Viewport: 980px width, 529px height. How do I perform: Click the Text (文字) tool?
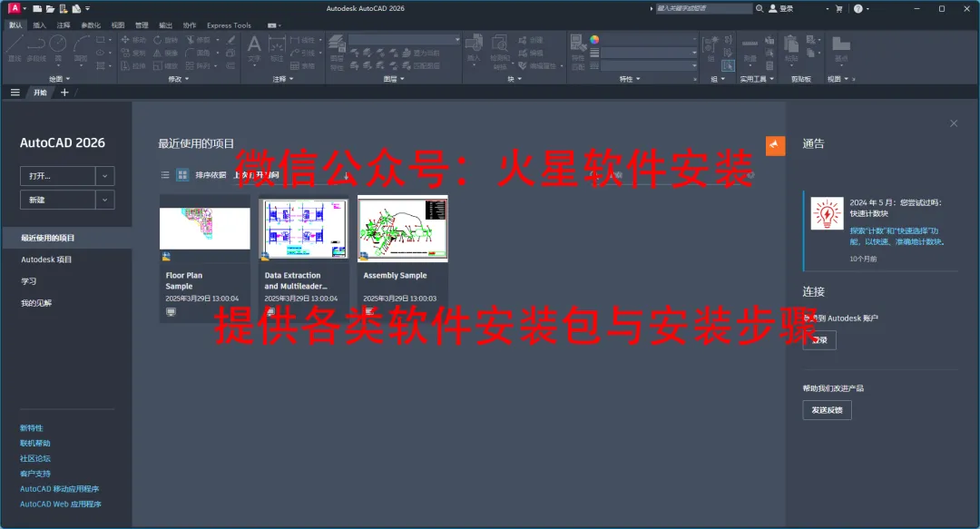click(x=254, y=49)
